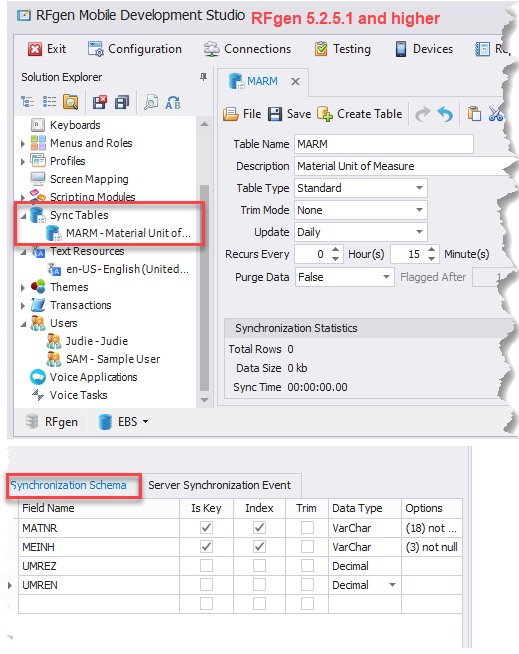Screen dimensions: 519x654
Task: Click the AB rename icon in Solution Explorer
Action: click(x=173, y=102)
